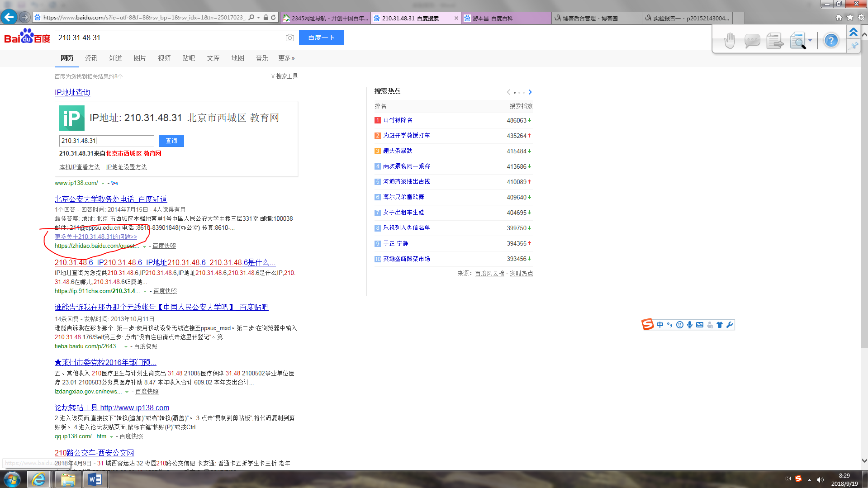
Task: Collapse floating toolbar with double chevron
Action: pos(854,32)
